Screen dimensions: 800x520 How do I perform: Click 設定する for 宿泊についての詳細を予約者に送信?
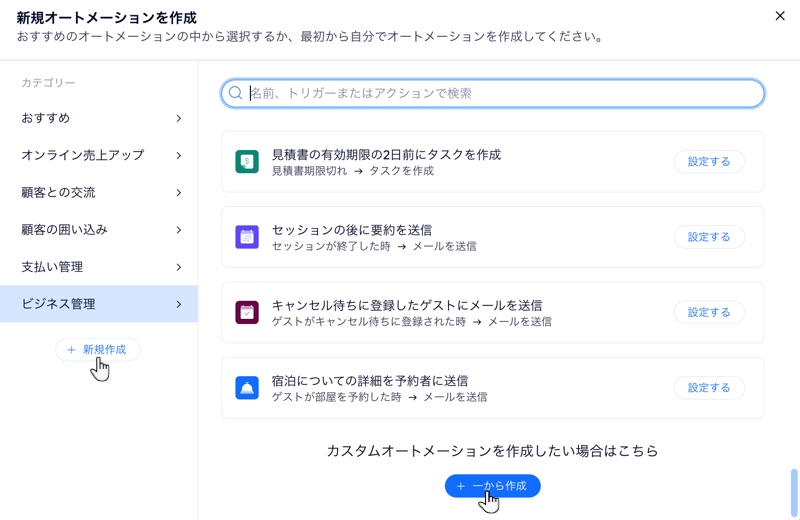[709, 388]
